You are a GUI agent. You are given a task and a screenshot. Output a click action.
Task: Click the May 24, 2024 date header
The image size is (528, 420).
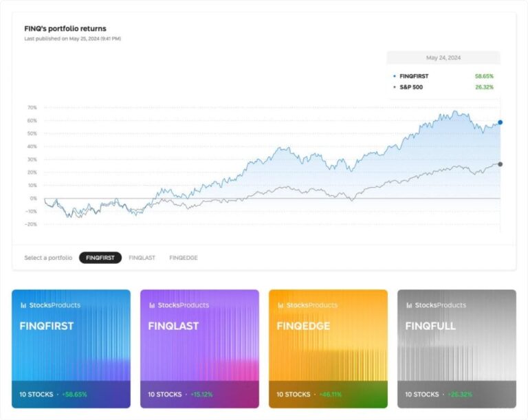point(443,58)
